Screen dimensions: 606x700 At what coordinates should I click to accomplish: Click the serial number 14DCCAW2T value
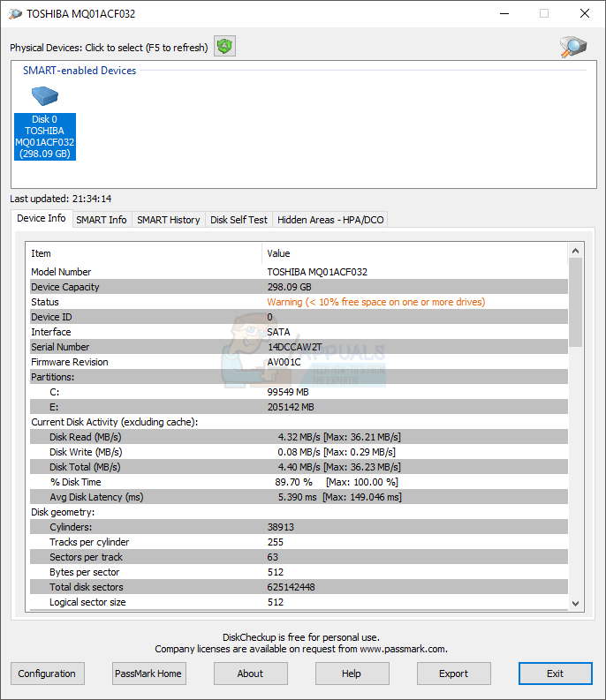pyautogui.click(x=294, y=347)
